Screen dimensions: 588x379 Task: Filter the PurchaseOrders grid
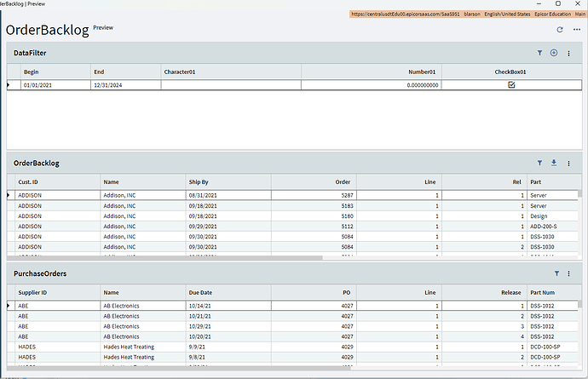pyautogui.click(x=556, y=273)
